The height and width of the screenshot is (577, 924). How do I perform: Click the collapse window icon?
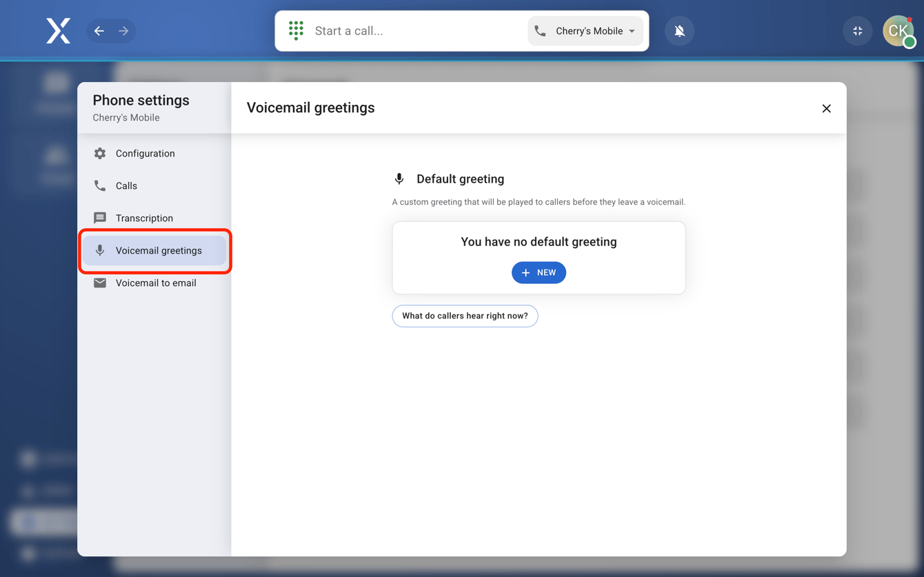pyautogui.click(x=857, y=31)
